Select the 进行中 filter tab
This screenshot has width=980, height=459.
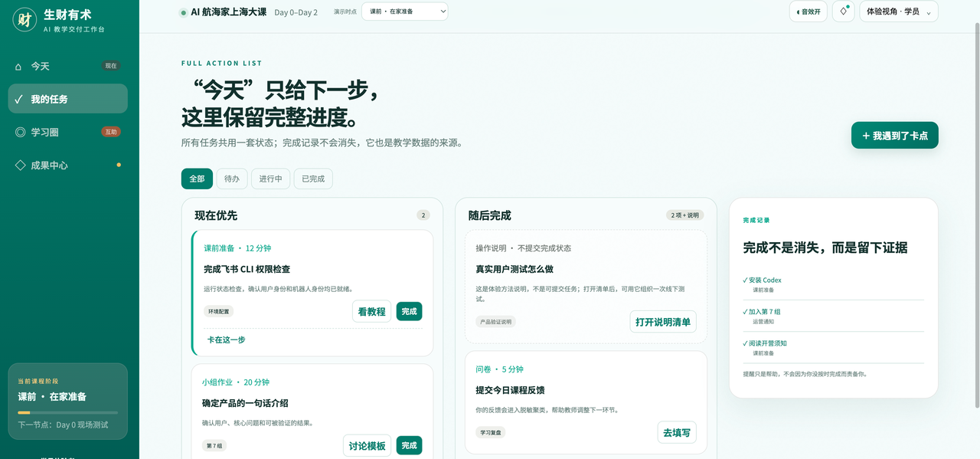(x=270, y=179)
